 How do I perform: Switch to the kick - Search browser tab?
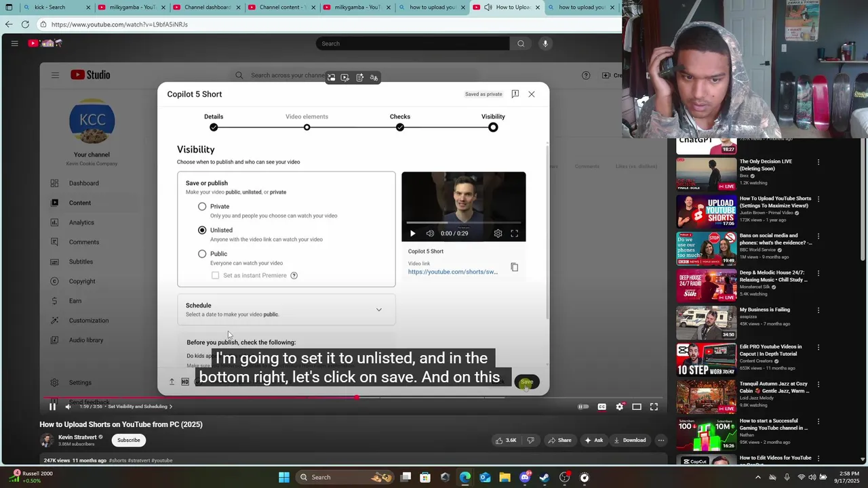[56, 7]
